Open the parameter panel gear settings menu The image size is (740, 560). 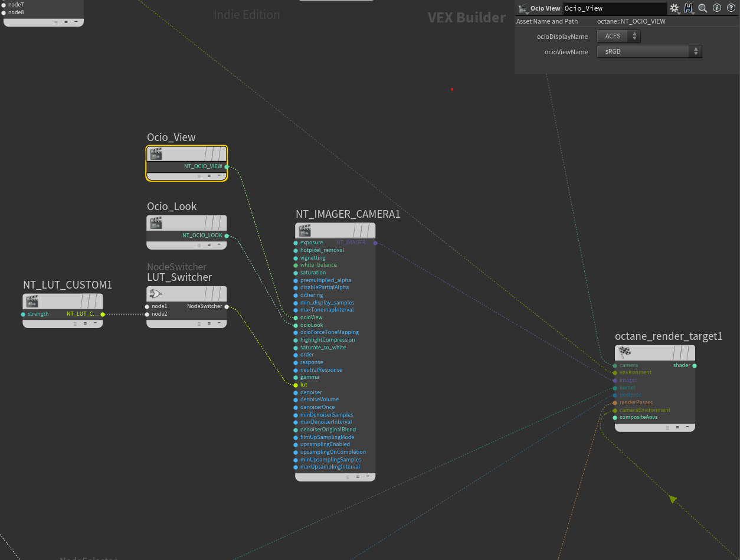point(674,8)
